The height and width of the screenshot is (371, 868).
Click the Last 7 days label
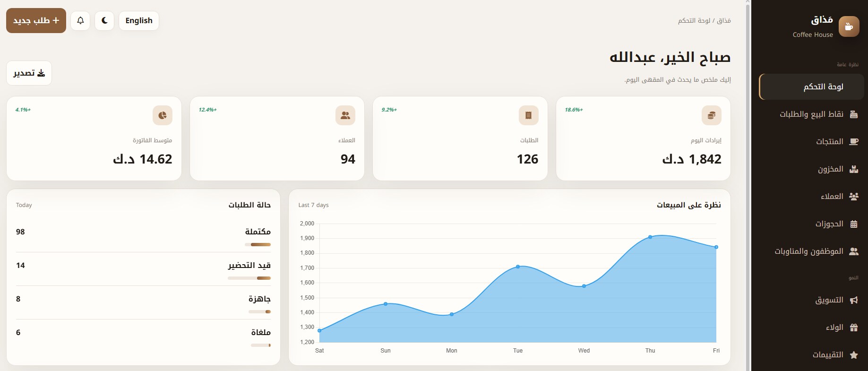pyautogui.click(x=313, y=205)
